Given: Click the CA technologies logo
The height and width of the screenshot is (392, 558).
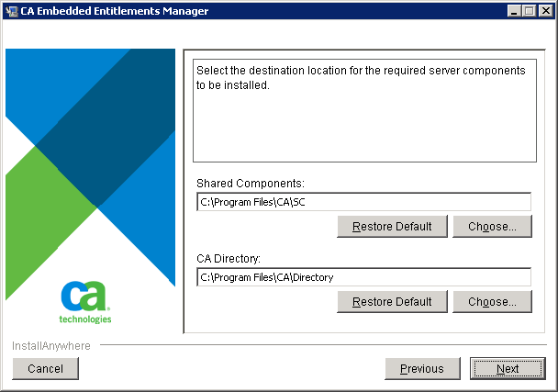Looking at the screenshot, I should pyautogui.click(x=85, y=302).
